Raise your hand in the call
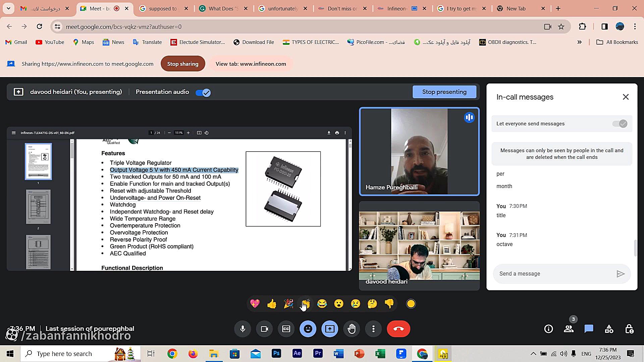This screenshot has width=644, height=362. 352,329
